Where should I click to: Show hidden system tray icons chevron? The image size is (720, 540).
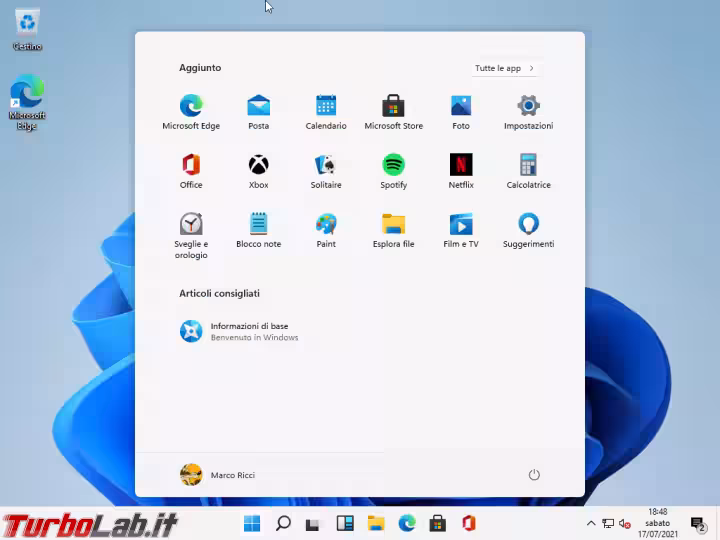click(x=591, y=523)
